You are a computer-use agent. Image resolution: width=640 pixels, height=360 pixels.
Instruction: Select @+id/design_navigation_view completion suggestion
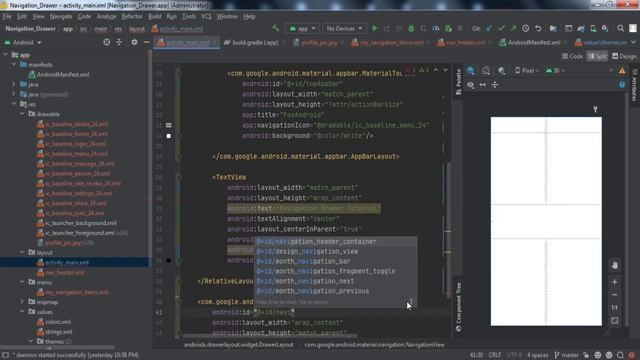pos(336,251)
